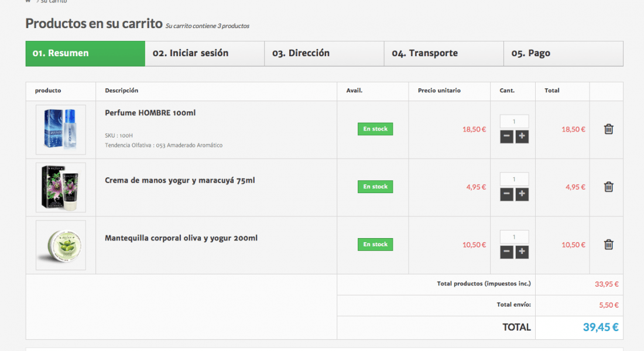
Task: Focus the Perfume HOMBRE quantity field
Action: tap(514, 121)
